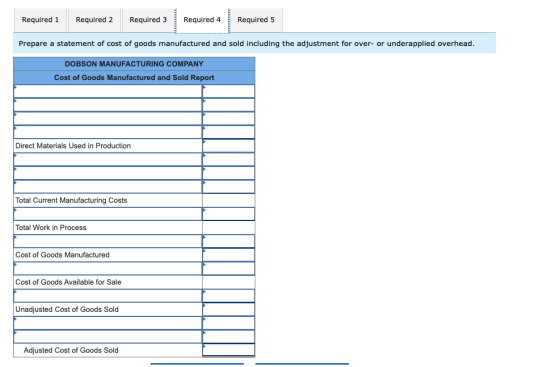Click the Unadjusted Cost of Goods Sold amount field
The height and width of the screenshot is (367, 560).
point(229,309)
